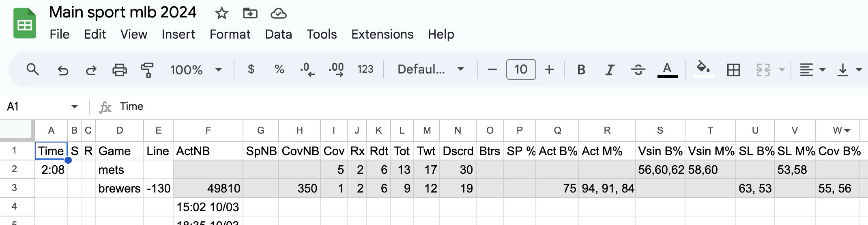868x225 pixels.
Task: Click the redo arrow icon
Action: coord(91,70)
